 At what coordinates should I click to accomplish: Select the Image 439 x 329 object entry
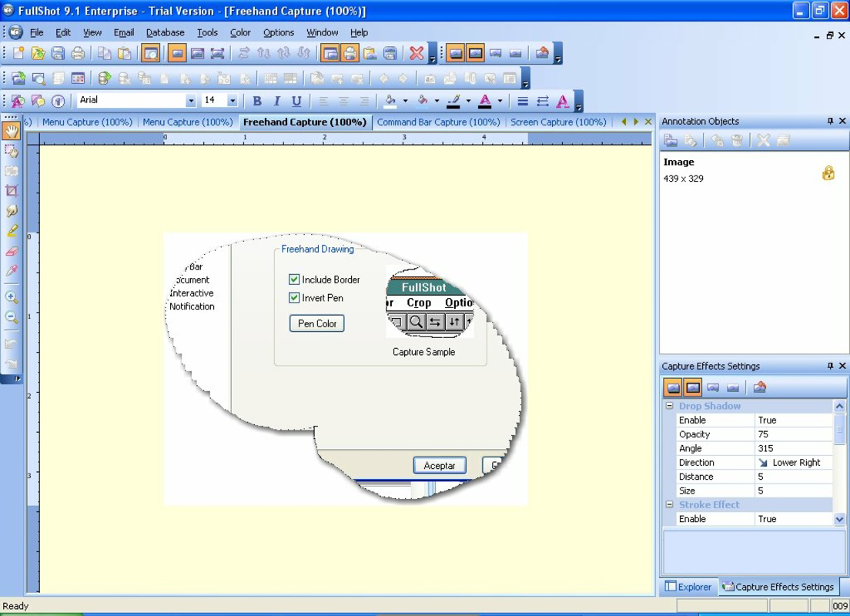pyautogui.click(x=754, y=170)
